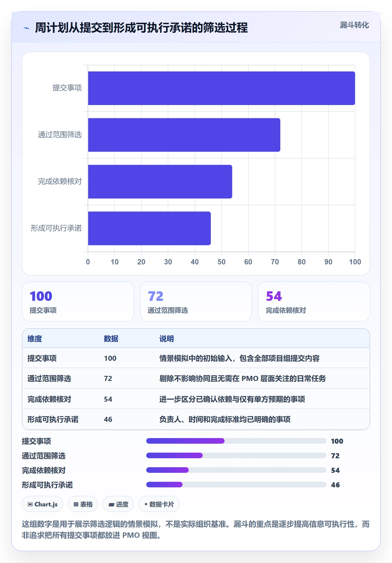Click the description starting with 剔除不影响协同
Screen dimensions: 392x563
242,378
